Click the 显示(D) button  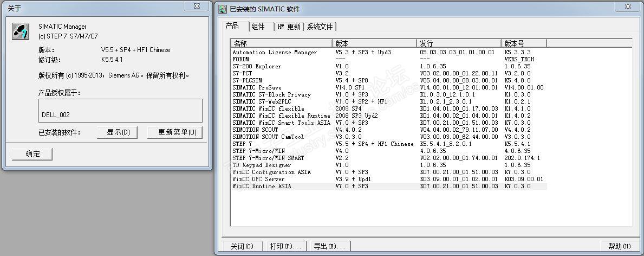[x=118, y=132]
